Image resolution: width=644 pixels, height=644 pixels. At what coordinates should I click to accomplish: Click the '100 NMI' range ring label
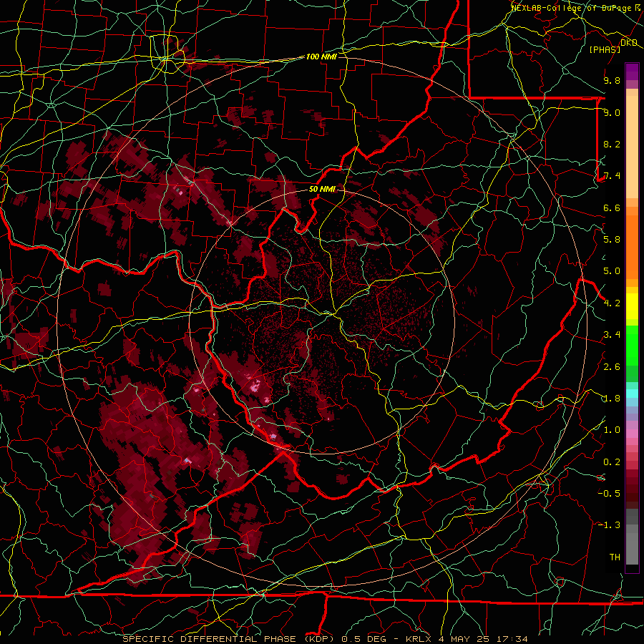tap(321, 57)
